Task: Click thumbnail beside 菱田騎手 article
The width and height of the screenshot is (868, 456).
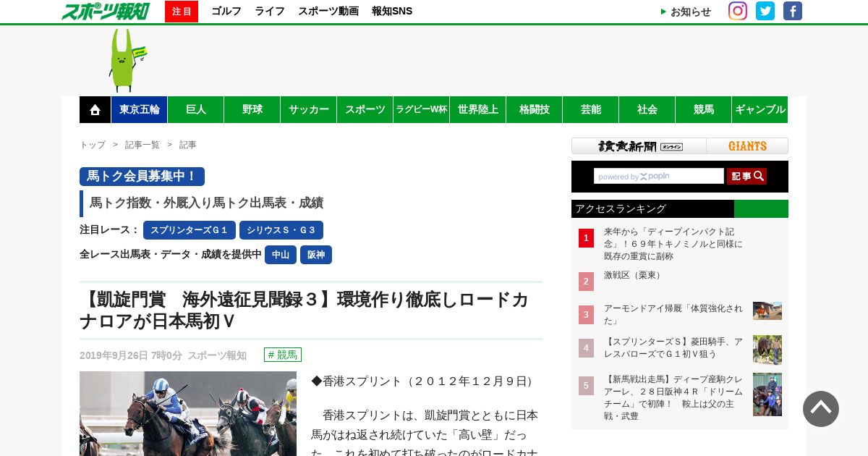Action: [767, 350]
